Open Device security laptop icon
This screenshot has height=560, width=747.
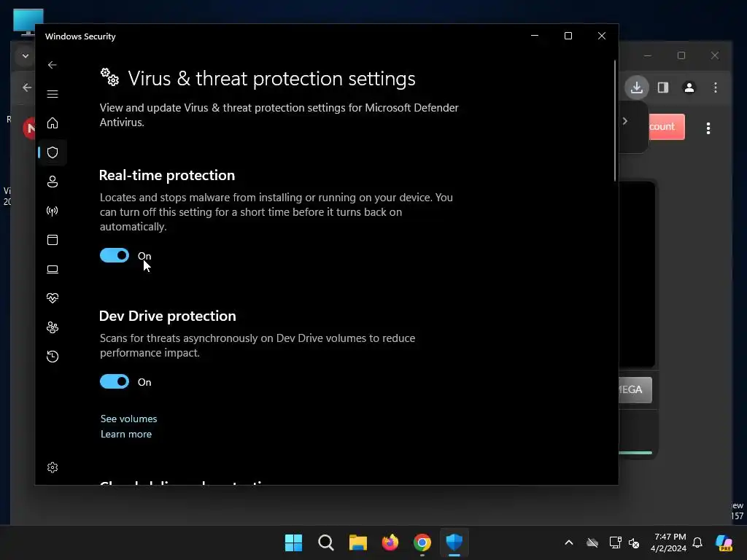[53, 269]
